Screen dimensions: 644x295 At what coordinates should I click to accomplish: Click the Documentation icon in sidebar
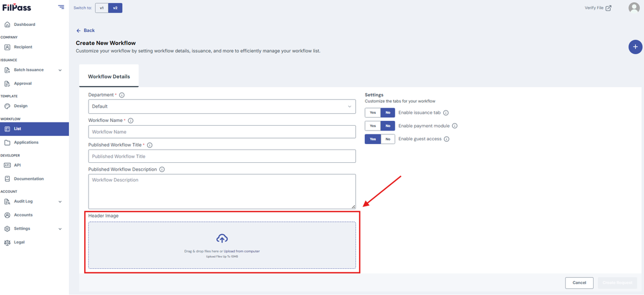click(8, 179)
